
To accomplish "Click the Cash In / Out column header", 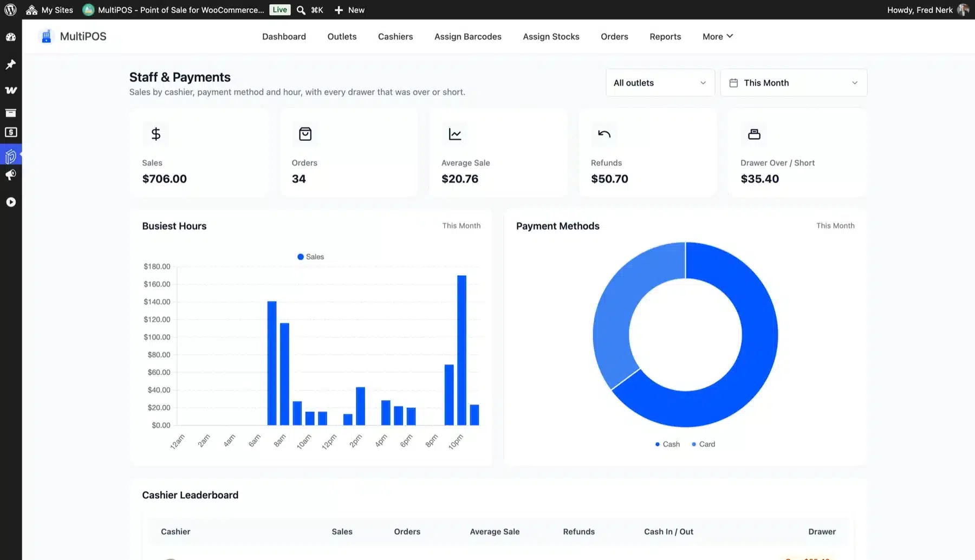I will [x=668, y=532].
